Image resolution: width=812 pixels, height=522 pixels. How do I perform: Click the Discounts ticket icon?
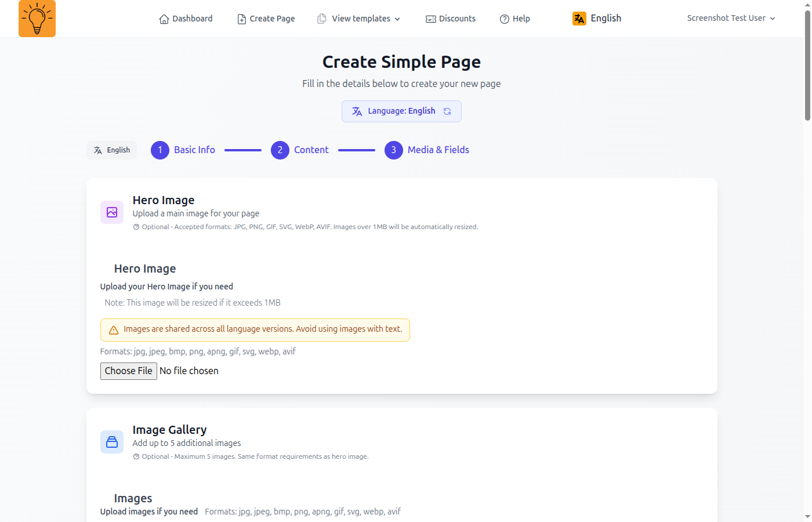[x=431, y=19]
